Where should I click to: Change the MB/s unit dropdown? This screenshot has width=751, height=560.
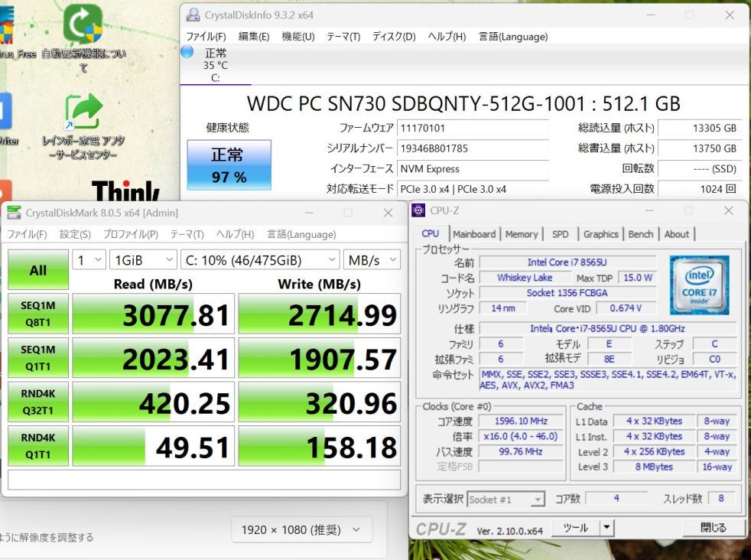(x=372, y=260)
